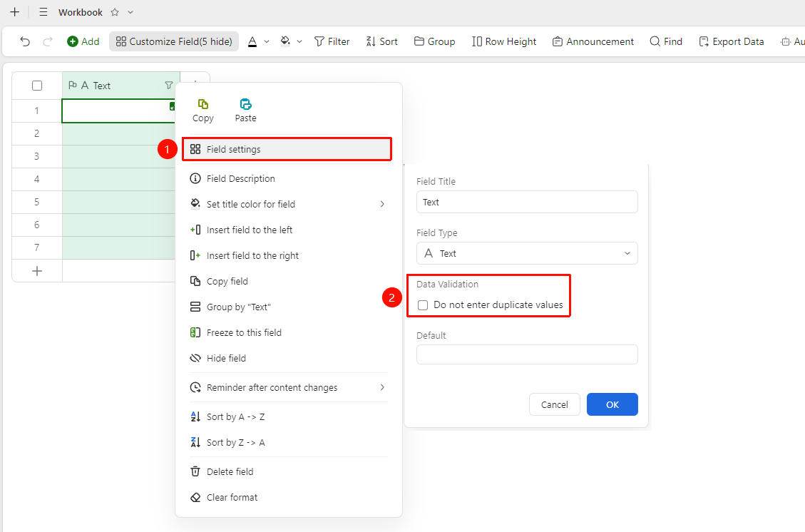Image resolution: width=805 pixels, height=532 pixels.
Task: Select Field settings in context menu
Action: pos(287,150)
